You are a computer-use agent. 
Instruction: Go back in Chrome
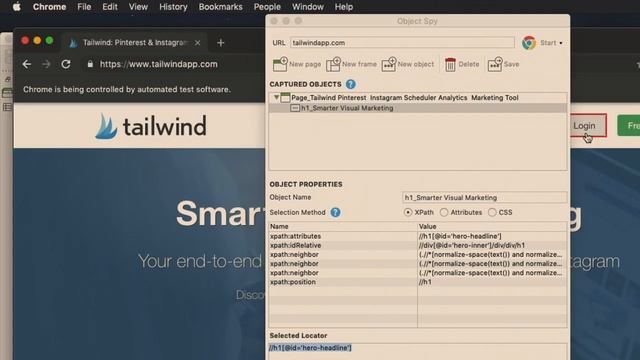(27, 64)
